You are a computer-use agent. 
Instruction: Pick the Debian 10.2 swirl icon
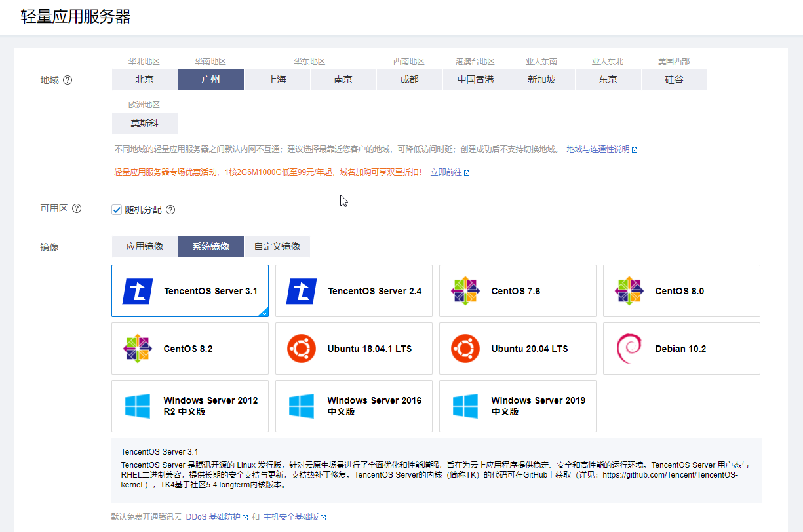[629, 349]
